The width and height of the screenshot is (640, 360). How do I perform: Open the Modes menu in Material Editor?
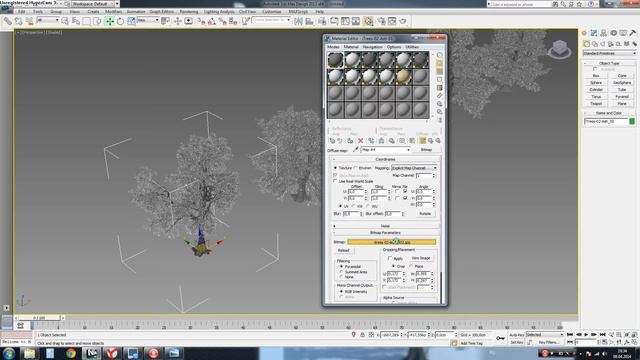tap(333, 47)
